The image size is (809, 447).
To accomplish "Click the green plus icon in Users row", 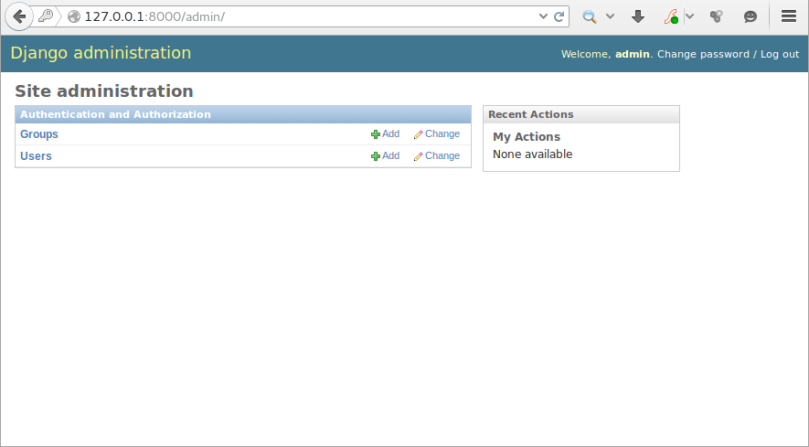I will pyautogui.click(x=376, y=156).
